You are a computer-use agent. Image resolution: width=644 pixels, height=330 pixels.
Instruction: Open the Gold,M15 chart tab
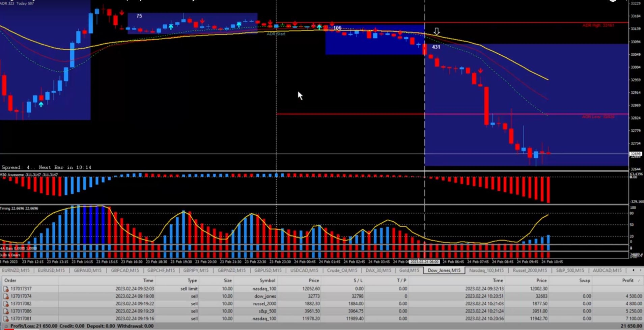409,270
